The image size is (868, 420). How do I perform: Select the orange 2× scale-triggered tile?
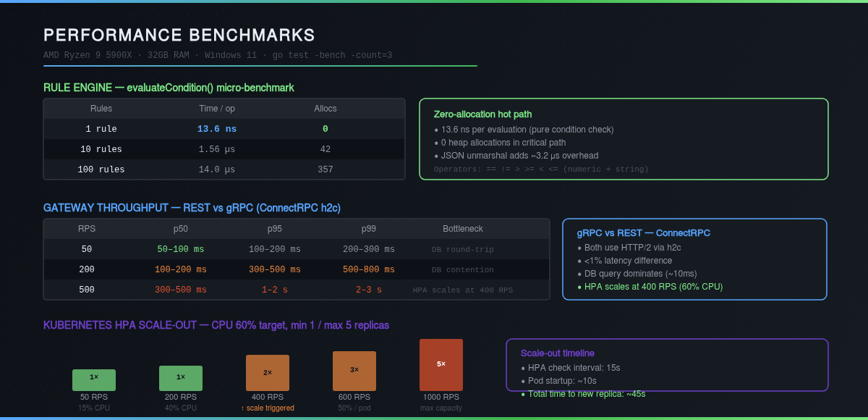coord(267,373)
